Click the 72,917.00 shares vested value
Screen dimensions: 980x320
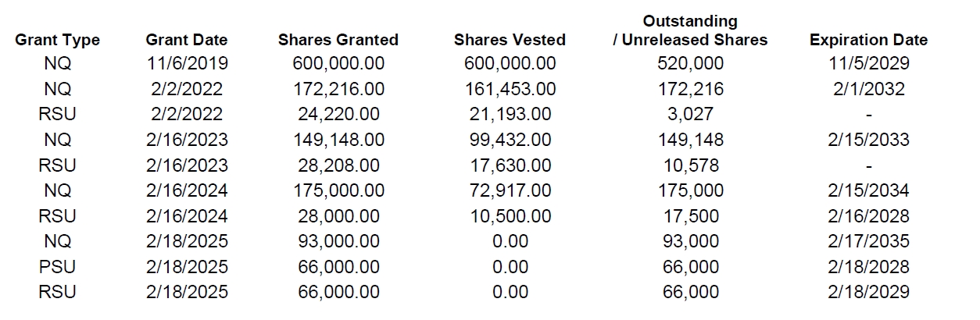(510, 190)
